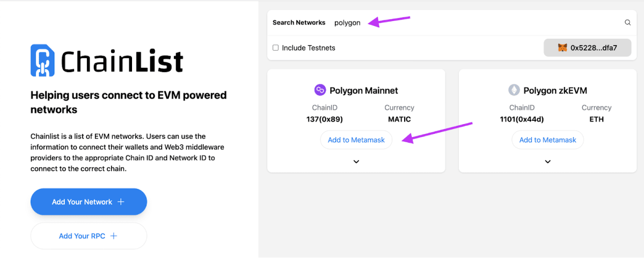Click the plus icon on Add Your RPC
Image resolution: width=644 pixels, height=258 pixels.
point(114,236)
